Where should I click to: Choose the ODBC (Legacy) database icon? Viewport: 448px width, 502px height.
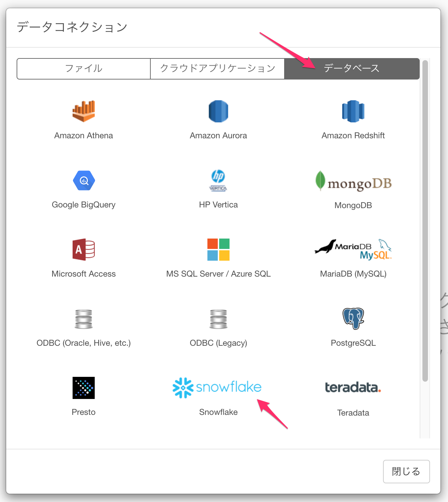coord(218,319)
